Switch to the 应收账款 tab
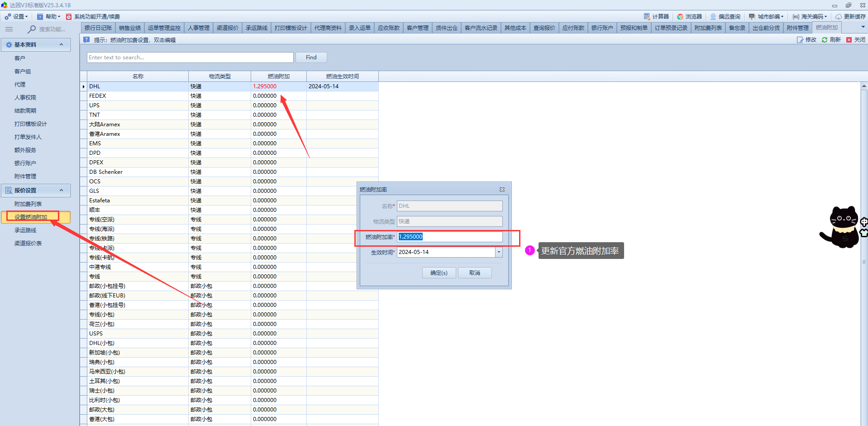The image size is (868, 426). [x=388, y=28]
